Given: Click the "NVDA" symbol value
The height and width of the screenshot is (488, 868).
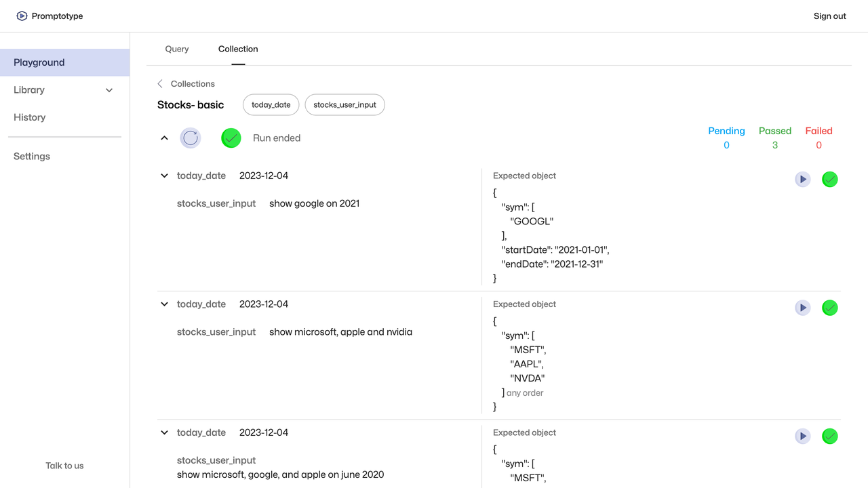Looking at the screenshot, I should point(528,378).
